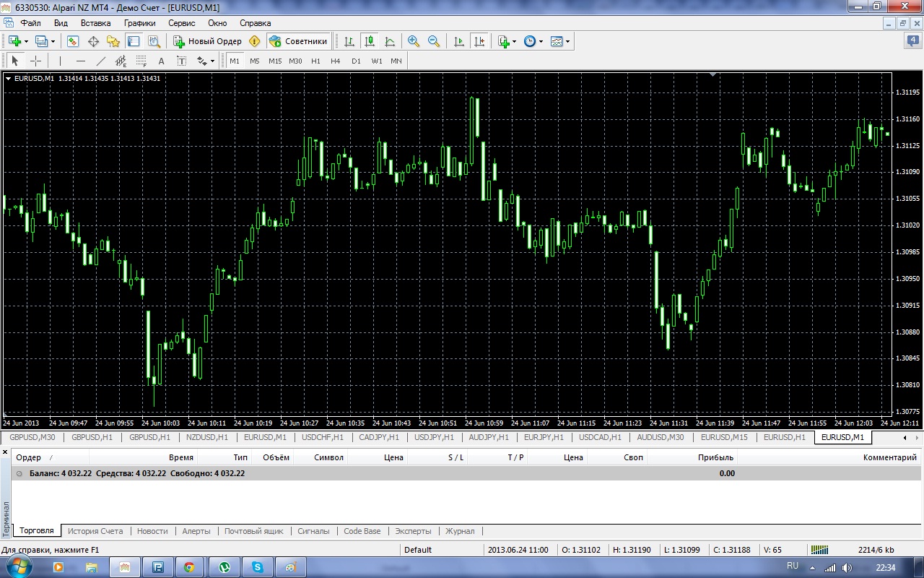
Task: Zoom out the chart
Action: (x=434, y=41)
